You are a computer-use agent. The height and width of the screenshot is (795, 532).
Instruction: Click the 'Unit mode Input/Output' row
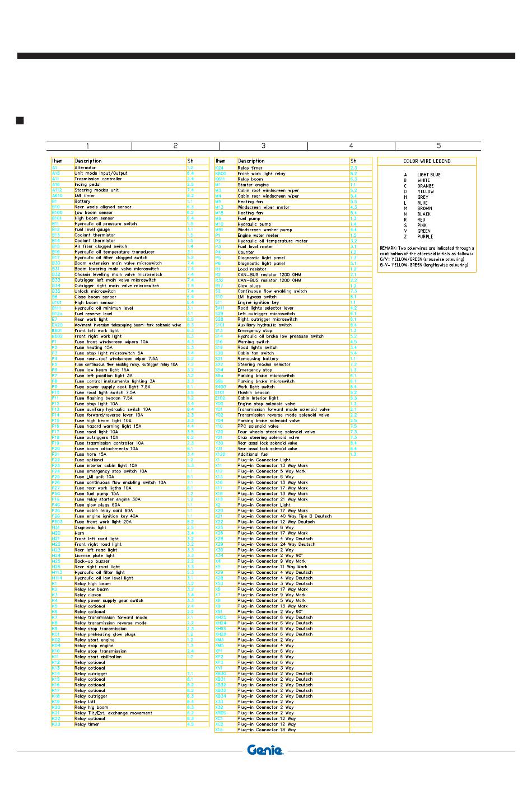pos(130,173)
